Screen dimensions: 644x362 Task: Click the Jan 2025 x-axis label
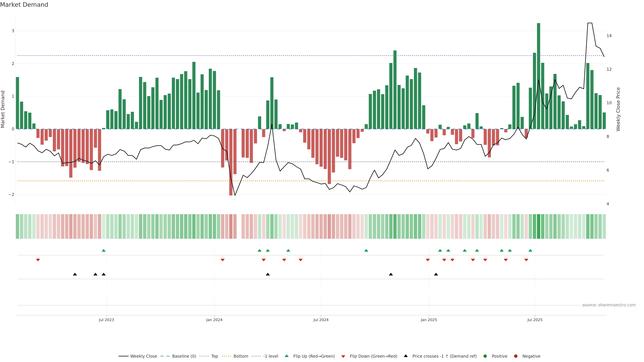click(x=429, y=320)
